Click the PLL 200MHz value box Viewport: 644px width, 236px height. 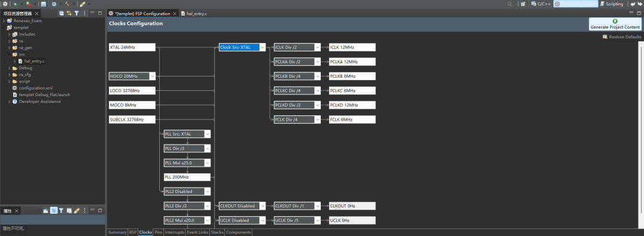187,177
